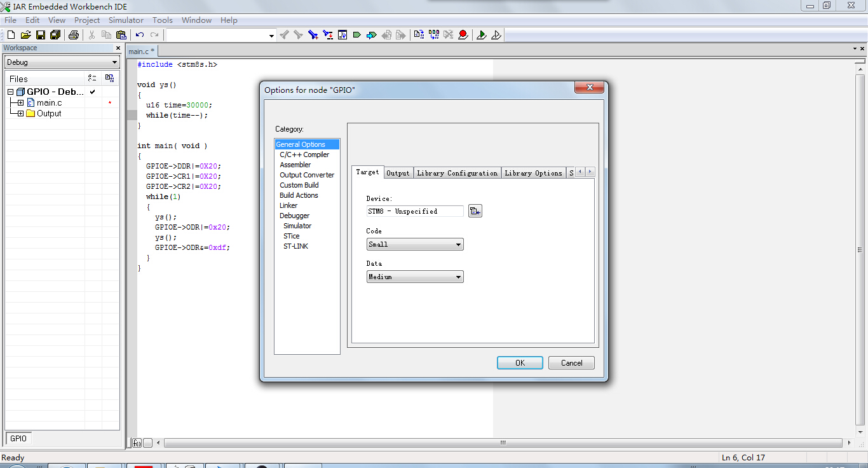Viewport: 868px width, 468px height.
Task: Start Download and Debug from toolbar
Action: pos(482,35)
